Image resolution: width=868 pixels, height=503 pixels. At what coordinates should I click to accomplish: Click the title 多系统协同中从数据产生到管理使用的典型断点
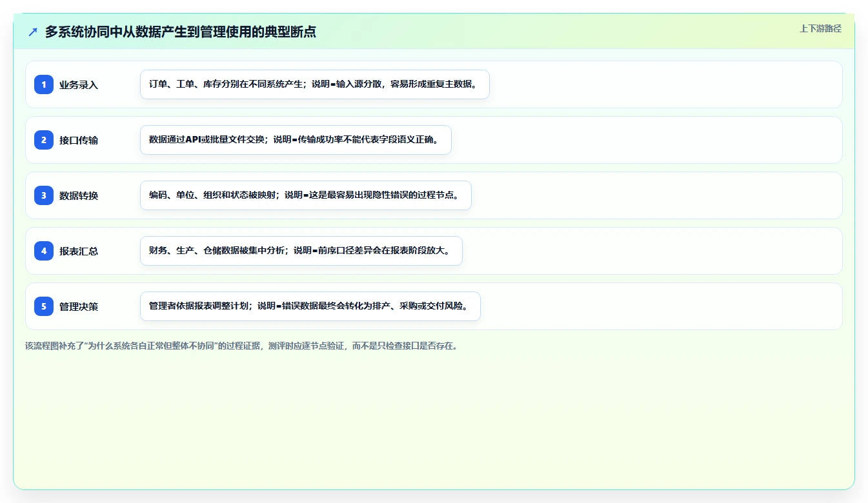180,32
